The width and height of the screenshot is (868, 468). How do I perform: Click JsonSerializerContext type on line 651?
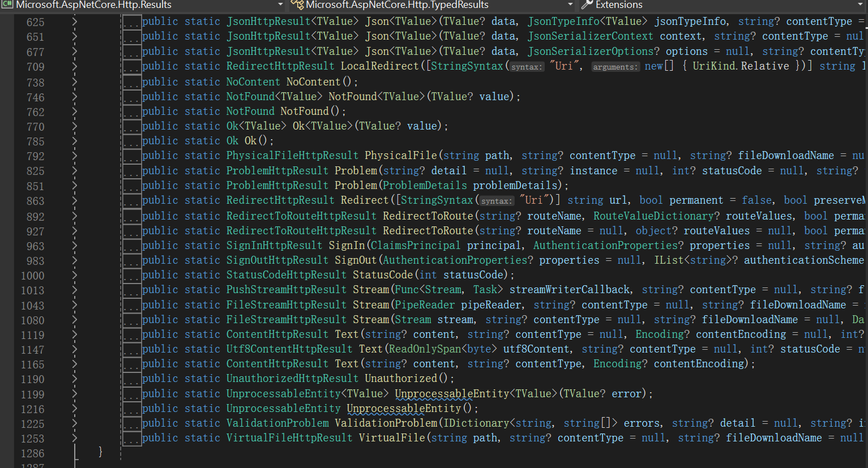pyautogui.click(x=591, y=36)
